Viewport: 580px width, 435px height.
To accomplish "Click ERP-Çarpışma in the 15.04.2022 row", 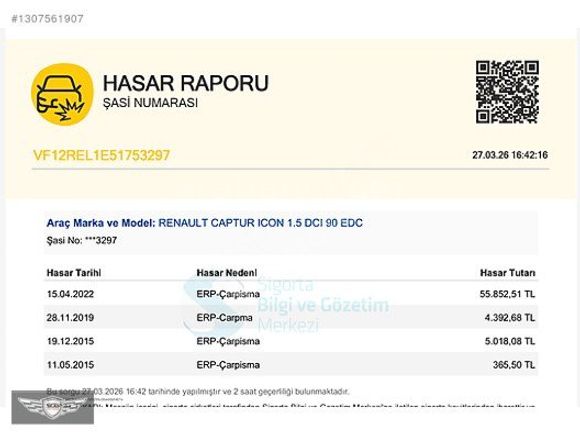I will (x=228, y=294).
